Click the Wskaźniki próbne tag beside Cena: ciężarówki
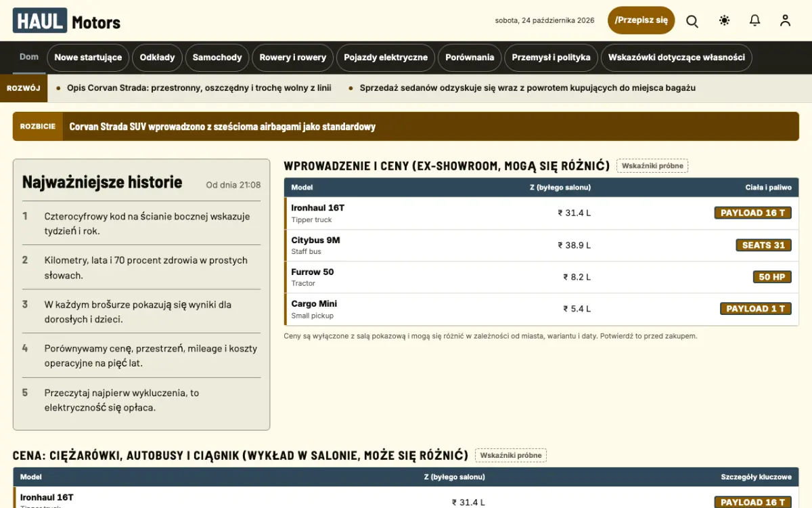 pos(511,455)
